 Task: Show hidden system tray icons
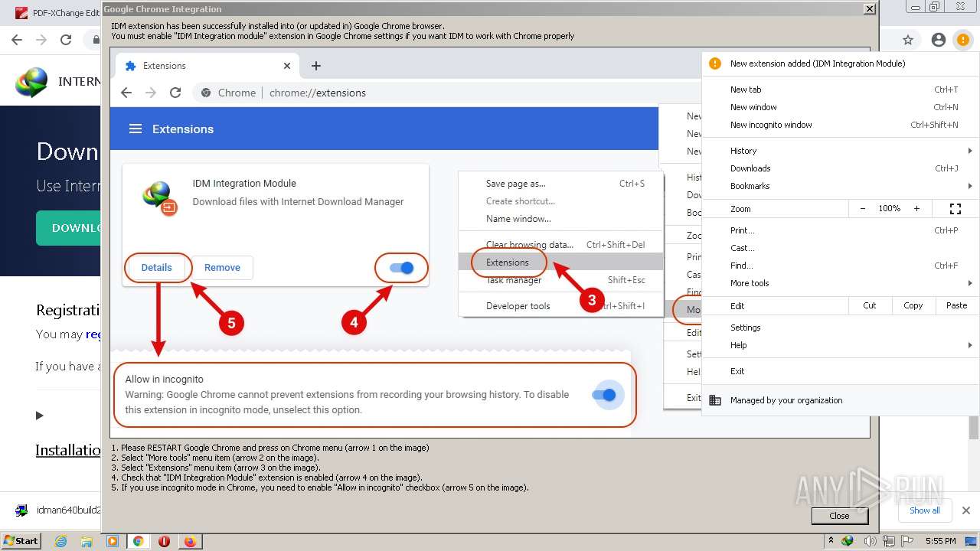(x=831, y=541)
